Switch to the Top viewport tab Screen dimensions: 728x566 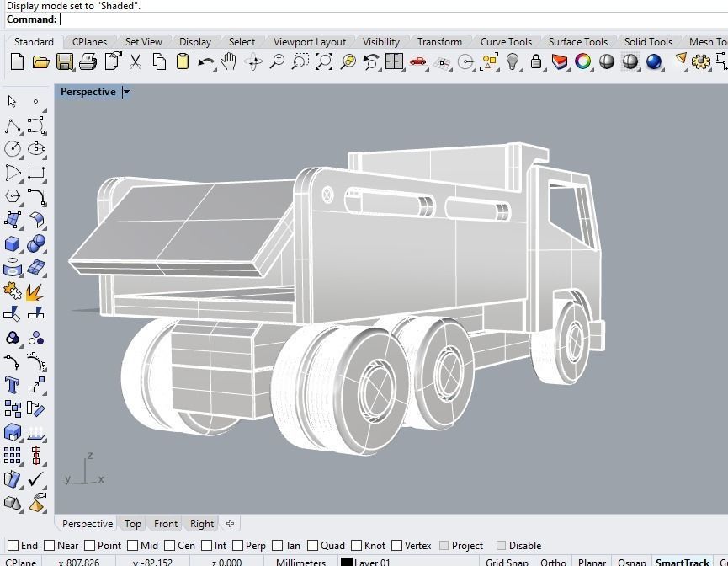point(133,524)
